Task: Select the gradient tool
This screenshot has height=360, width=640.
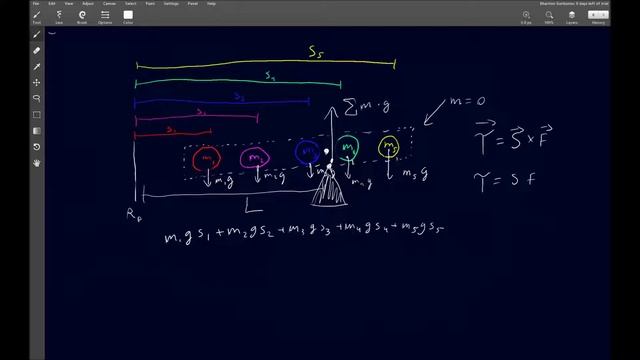Action: click(37, 131)
